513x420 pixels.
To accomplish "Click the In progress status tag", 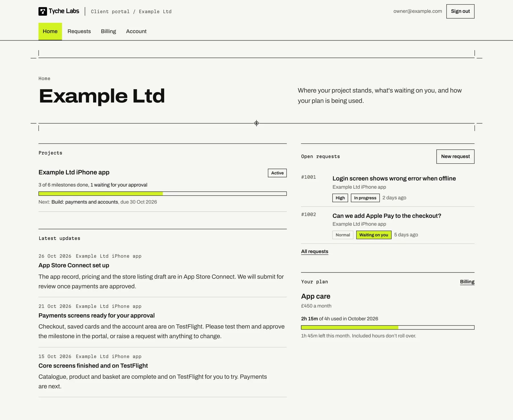I will click(x=365, y=198).
